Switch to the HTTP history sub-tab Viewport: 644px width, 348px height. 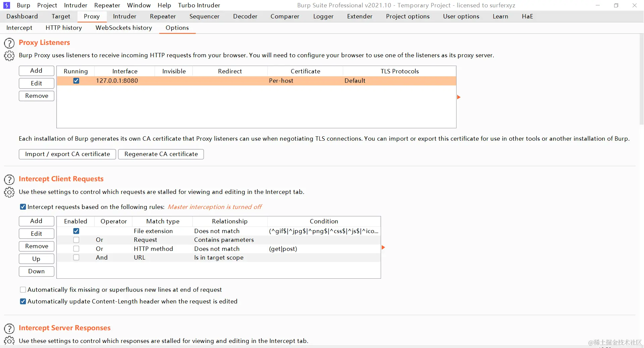64,28
